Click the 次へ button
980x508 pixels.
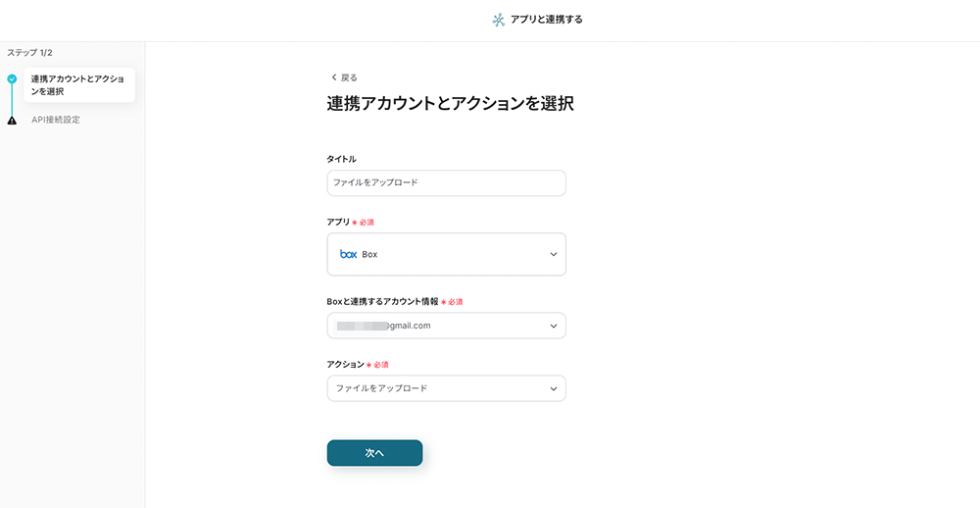tap(374, 453)
